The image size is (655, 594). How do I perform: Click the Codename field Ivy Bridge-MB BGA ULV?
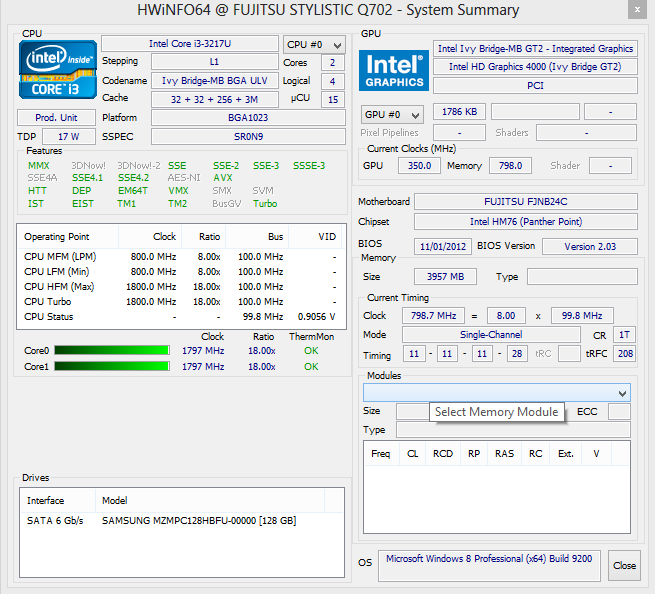(x=215, y=81)
